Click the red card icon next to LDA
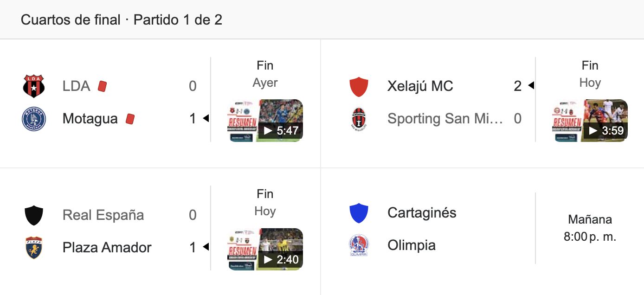 click(x=102, y=86)
